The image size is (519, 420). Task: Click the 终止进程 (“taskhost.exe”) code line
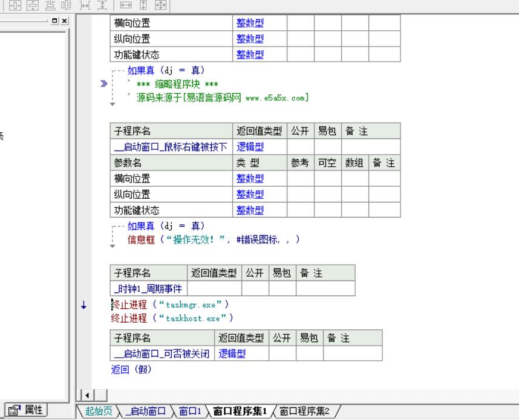pyautogui.click(x=172, y=318)
